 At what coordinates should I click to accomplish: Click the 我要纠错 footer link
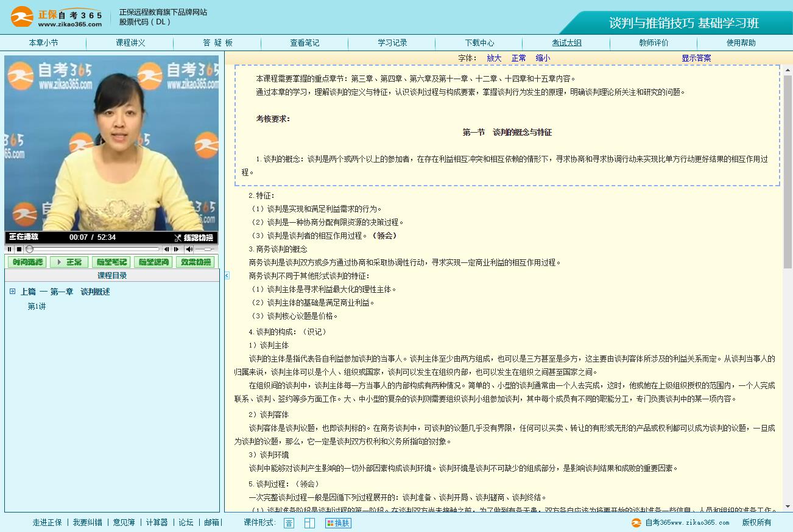tap(87, 522)
